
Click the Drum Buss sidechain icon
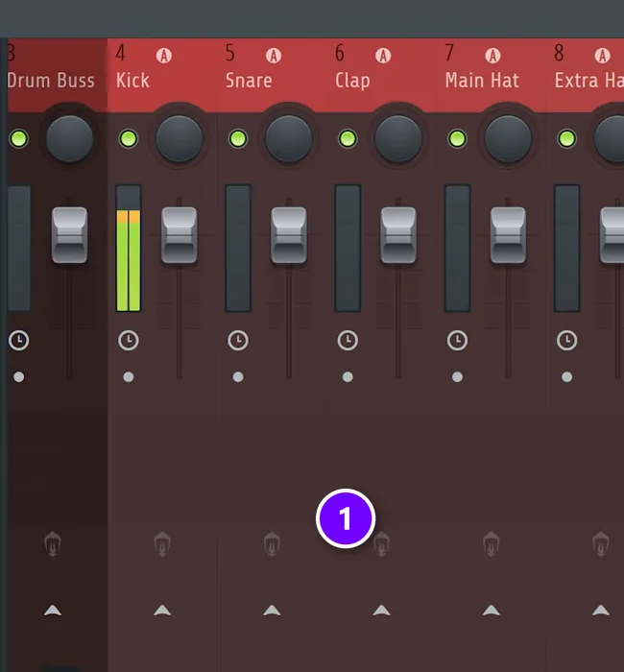pos(53,544)
